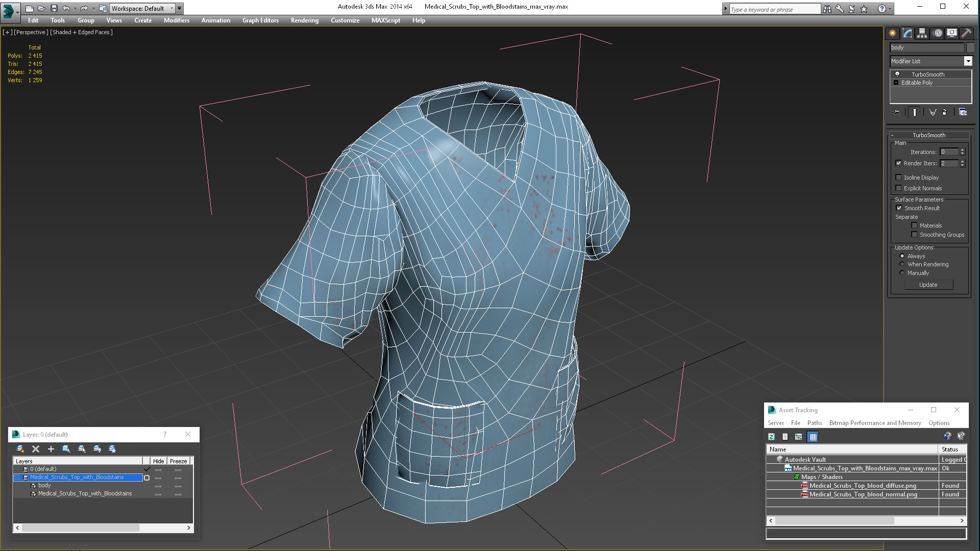Click Configure Modifier Sets icon
Screen dimensions: 980x551
(963, 112)
